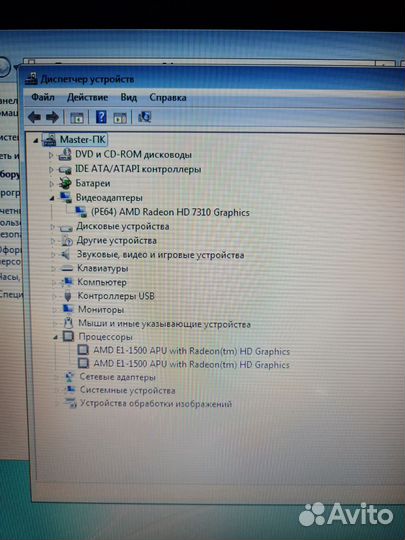Screen dimensions: 405x540
Task: Select Звуковые, видео и игровые устройства label
Action: pos(160,255)
